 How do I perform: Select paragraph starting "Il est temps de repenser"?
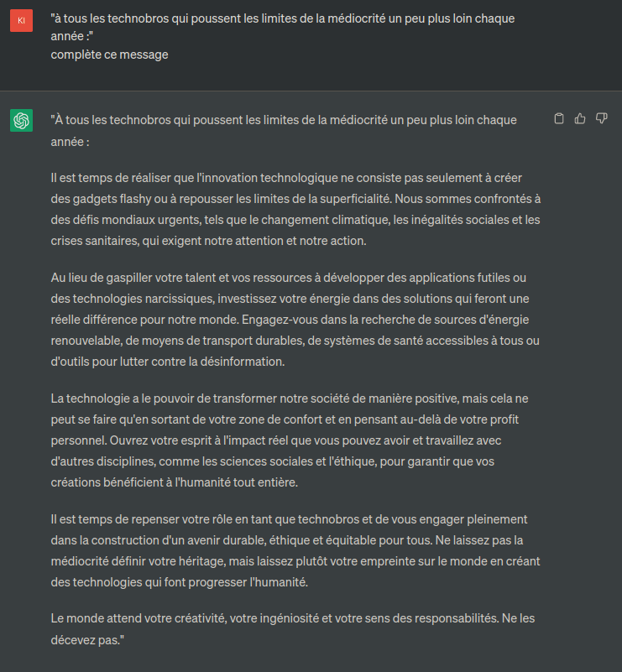coord(295,550)
